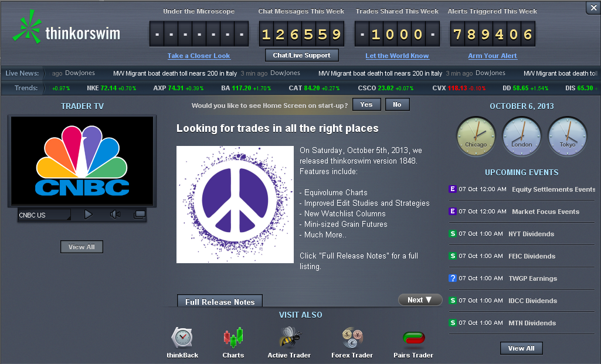Click the NYT Dividends dollar icon
This screenshot has height=364, width=601.
coord(452,233)
